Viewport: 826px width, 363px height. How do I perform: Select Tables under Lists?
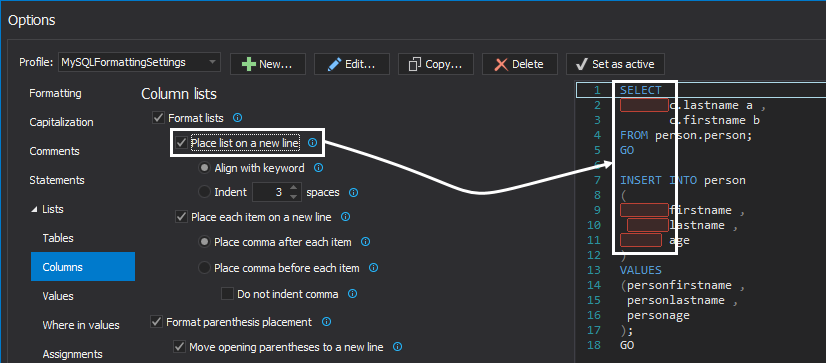pos(58,238)
